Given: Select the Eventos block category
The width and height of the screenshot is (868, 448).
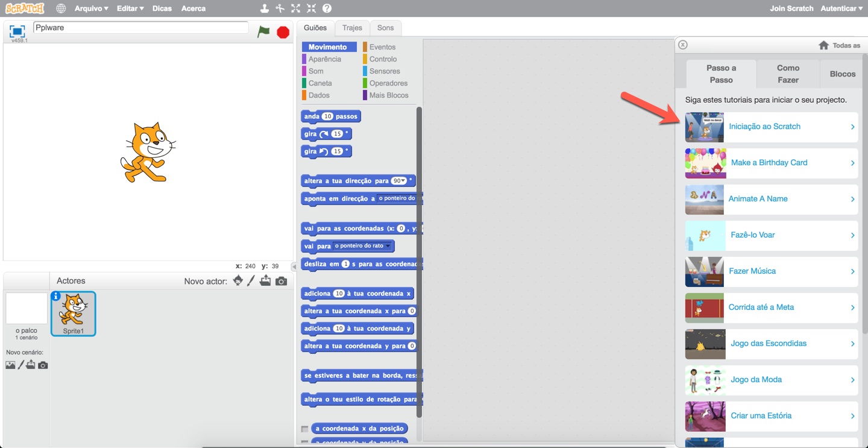Looking at the screenshot, I should click(382, 47).
